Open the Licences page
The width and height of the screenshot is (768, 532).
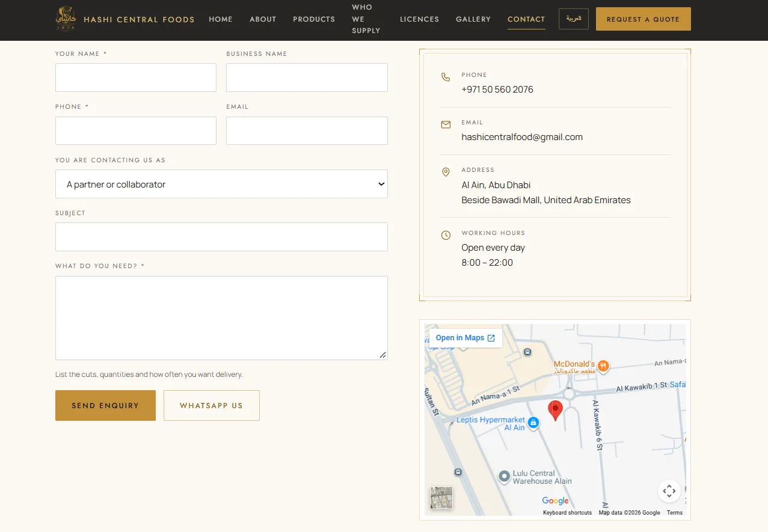click(419, 19)
